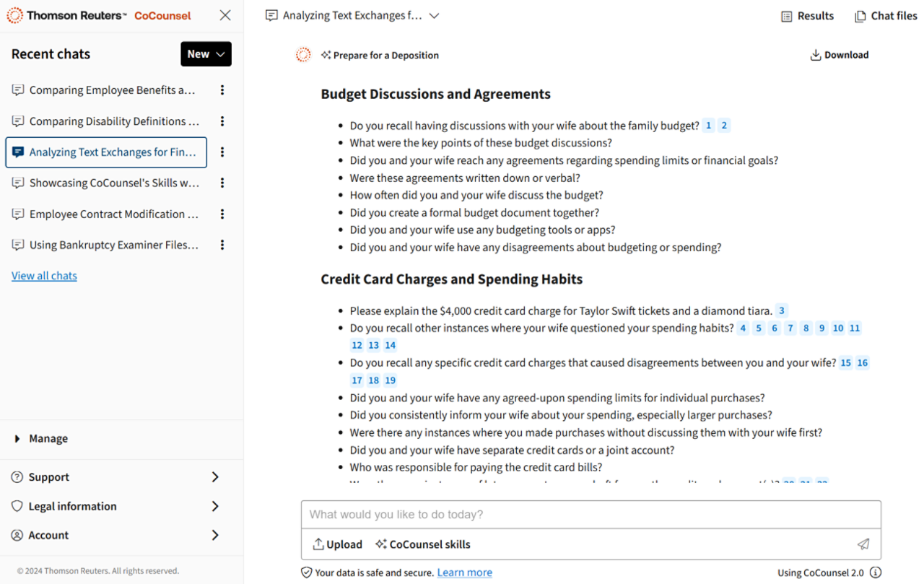
Task: Focus the 'What would you like to do today?' field
Action: (590, 515)
